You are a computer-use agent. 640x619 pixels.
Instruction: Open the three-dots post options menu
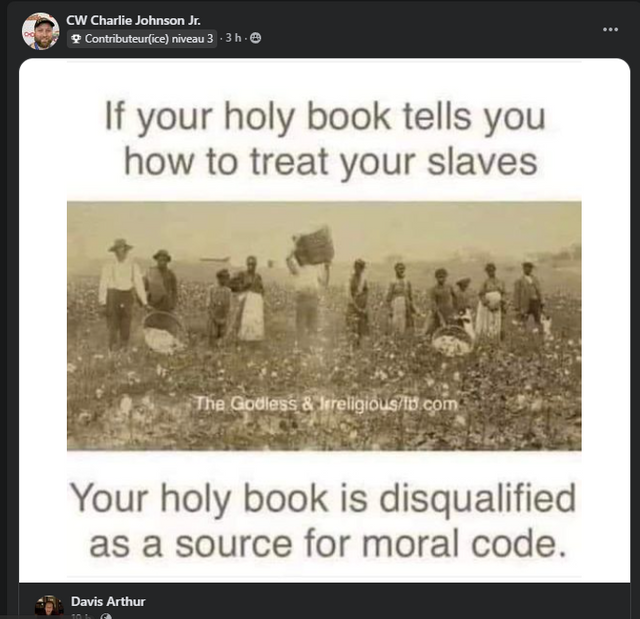tap(610, 29)
